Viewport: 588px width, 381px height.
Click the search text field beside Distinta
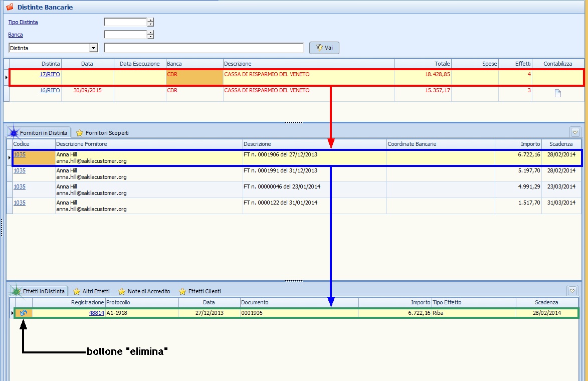(x=204, y=48)
